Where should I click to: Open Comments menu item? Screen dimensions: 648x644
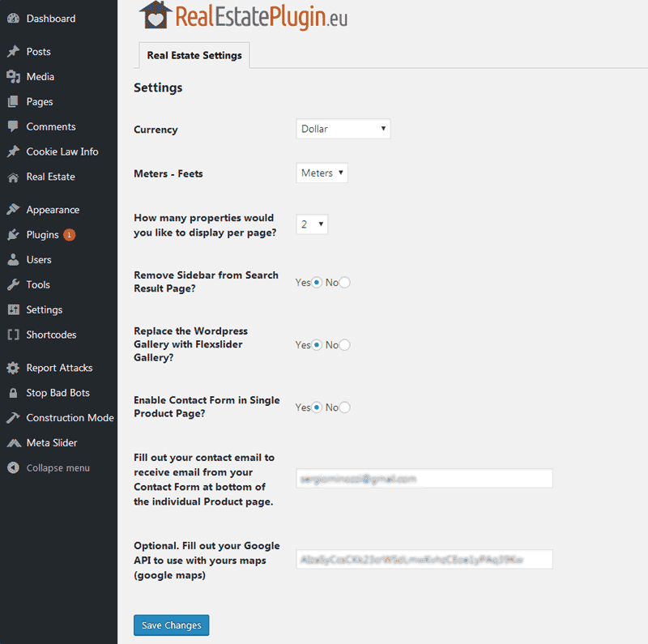(51, 126)
